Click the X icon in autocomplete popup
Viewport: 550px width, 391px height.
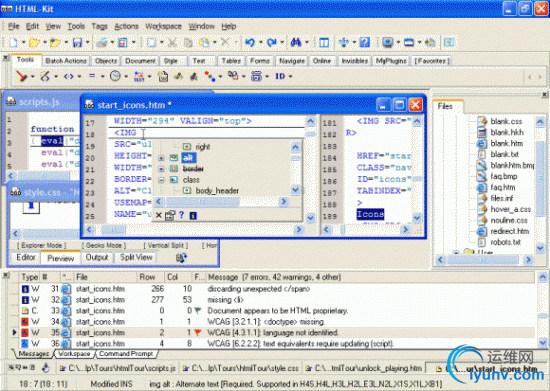pyautogui.click(x=159, y=215)
